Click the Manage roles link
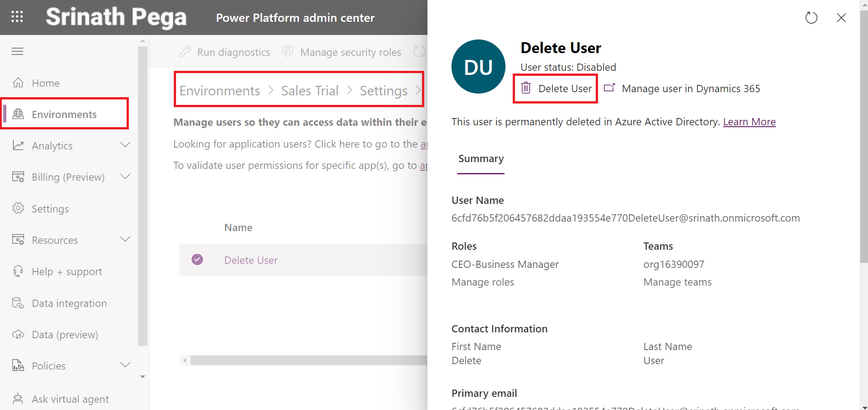 pyautogui.click(x=482, y=282)
